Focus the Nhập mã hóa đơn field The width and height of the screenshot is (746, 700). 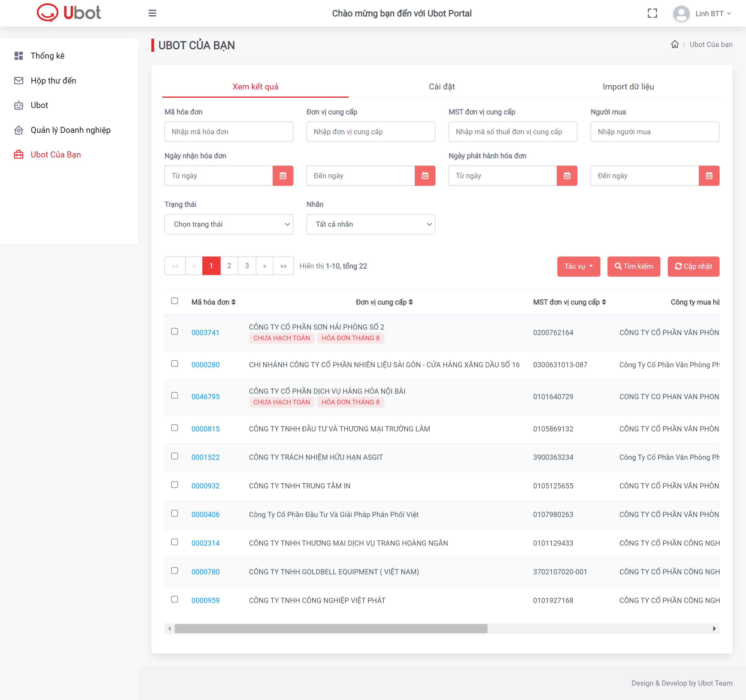pyautogui.click(x=229, y=132)
